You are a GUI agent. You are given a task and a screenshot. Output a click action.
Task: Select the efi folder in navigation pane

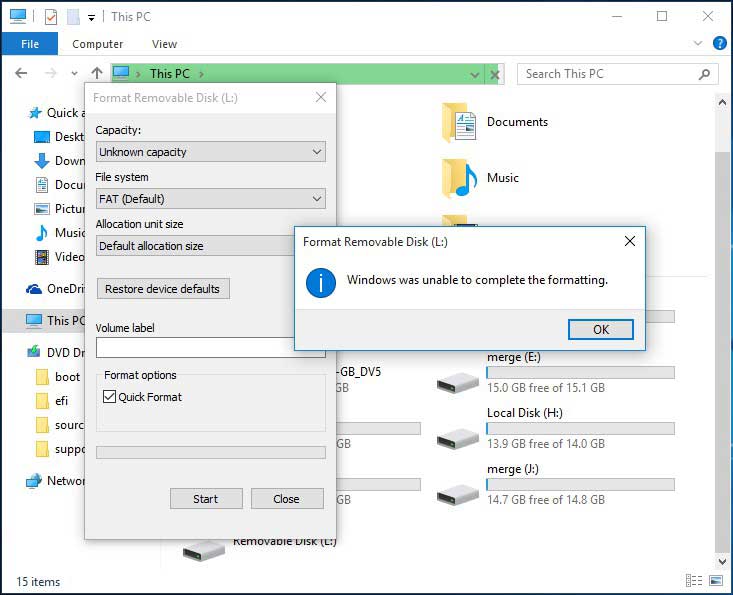(52, 401)
